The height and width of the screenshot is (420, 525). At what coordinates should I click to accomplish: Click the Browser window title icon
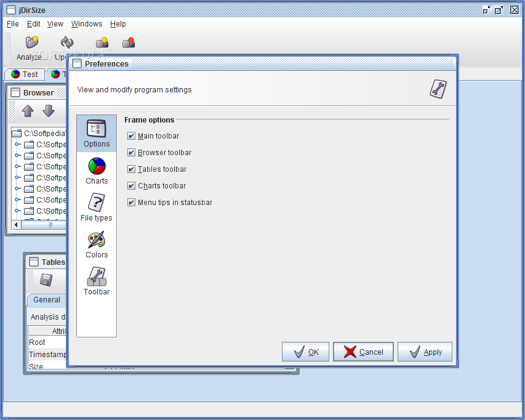tap(15, 92)
